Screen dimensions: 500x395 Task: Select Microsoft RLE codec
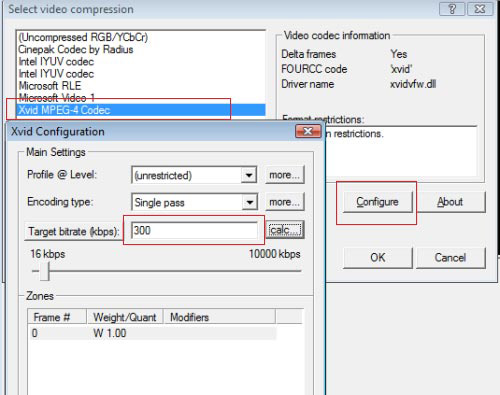click(141, 86)
